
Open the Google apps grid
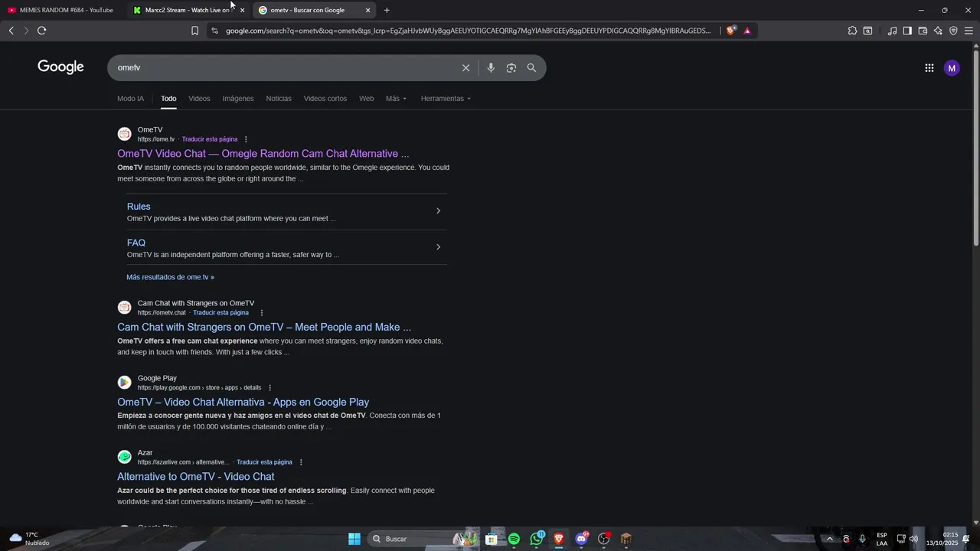click(x=929, y=68)
